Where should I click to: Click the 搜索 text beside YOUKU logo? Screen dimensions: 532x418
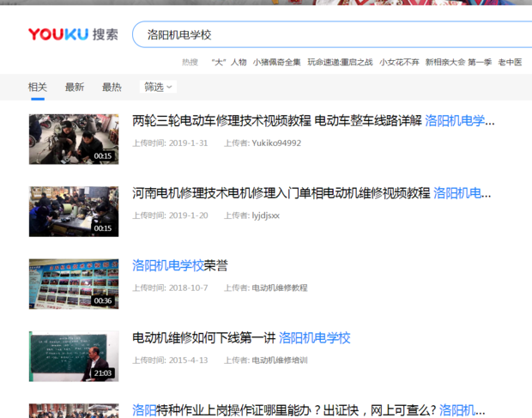click(x=106, y=34)
